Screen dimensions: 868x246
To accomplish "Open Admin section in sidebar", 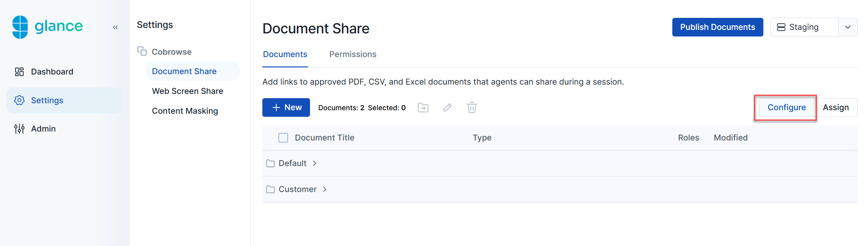I will click(x=43, y=129).
